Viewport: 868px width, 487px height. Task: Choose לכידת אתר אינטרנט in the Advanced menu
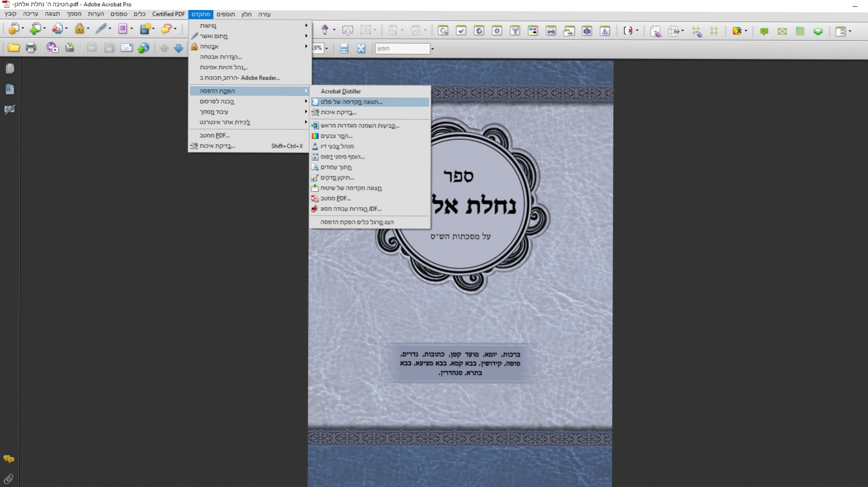coord(250,122)
